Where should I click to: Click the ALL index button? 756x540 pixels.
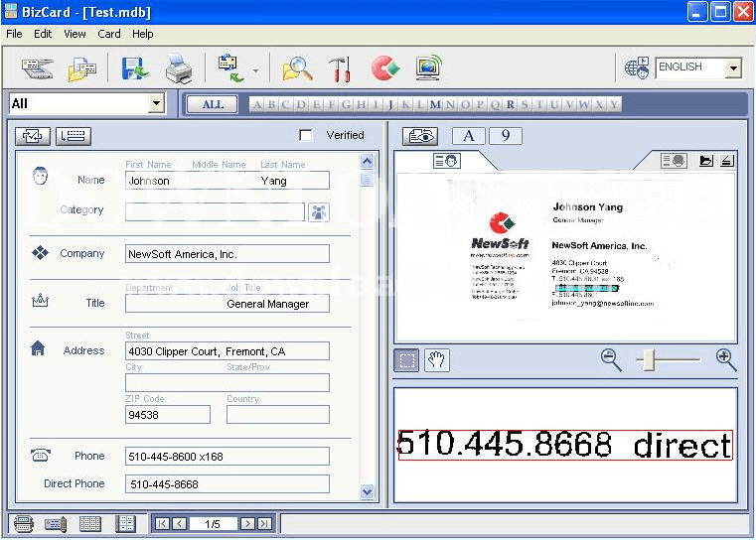pos(213,104)
